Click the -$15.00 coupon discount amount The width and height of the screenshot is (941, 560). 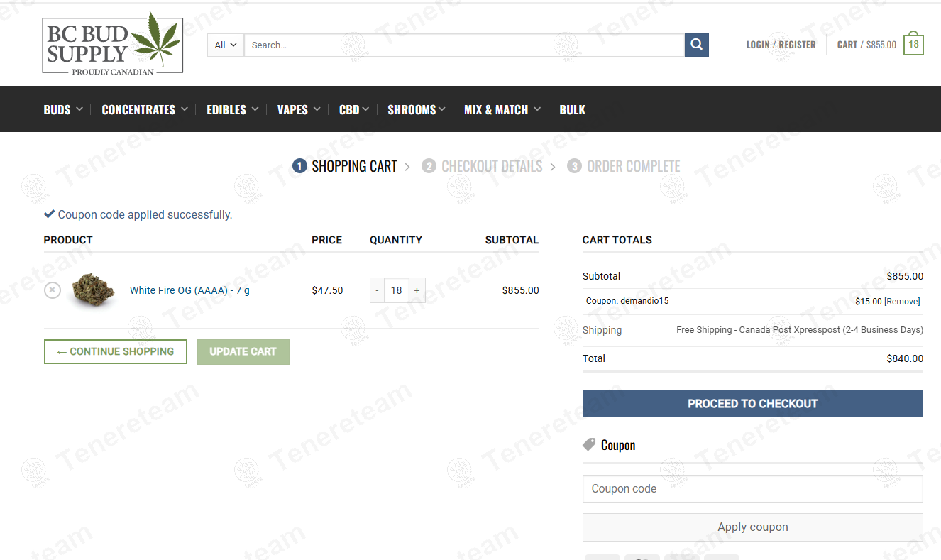[867, 301]
